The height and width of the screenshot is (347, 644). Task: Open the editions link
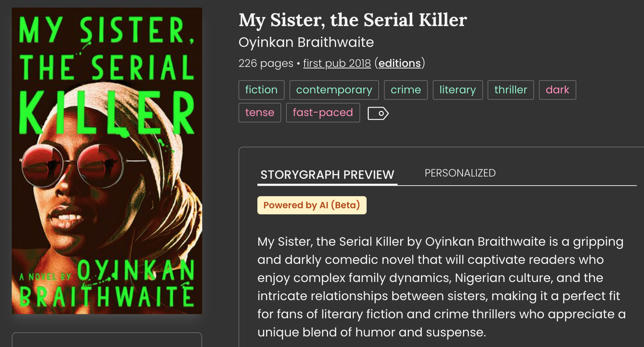(399, 63)
